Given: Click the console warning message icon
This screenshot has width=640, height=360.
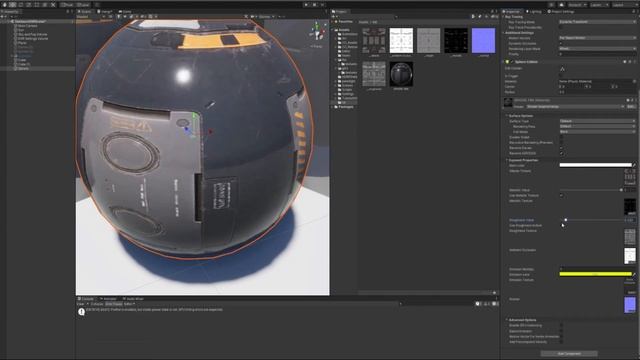Looking at the screenshot, I should tap(81, 312).
